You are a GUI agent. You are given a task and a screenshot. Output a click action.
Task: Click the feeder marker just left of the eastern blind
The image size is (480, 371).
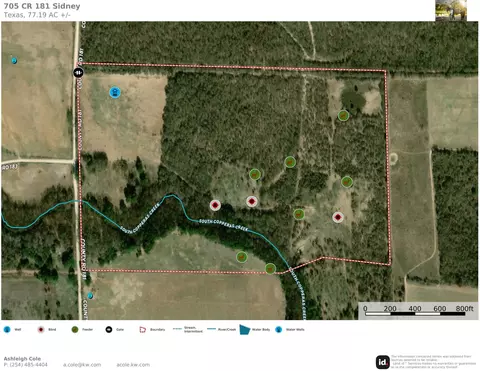299,214
